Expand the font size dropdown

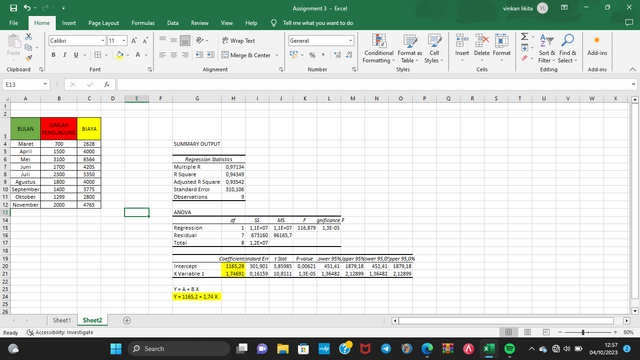pos(124,41)
